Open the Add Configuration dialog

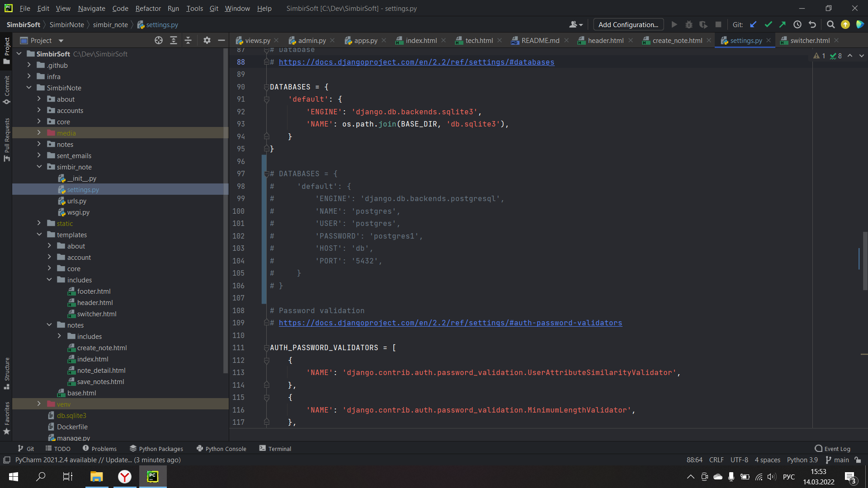pos(628,24)
